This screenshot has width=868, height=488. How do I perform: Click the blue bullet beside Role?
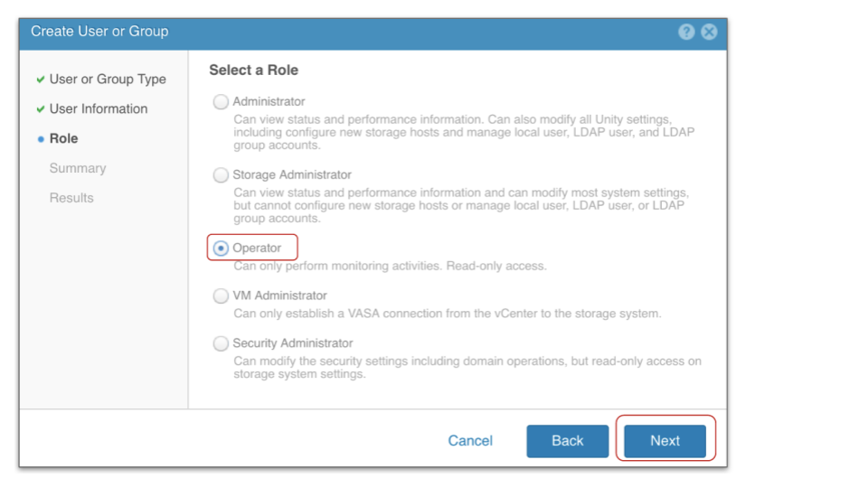click(x=41, y=139)
